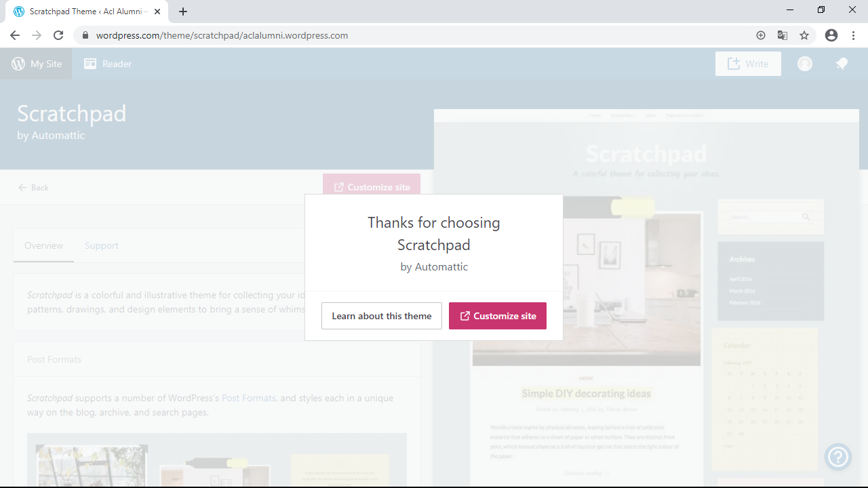Follow the Post Formats link

[x=248, y=398]
